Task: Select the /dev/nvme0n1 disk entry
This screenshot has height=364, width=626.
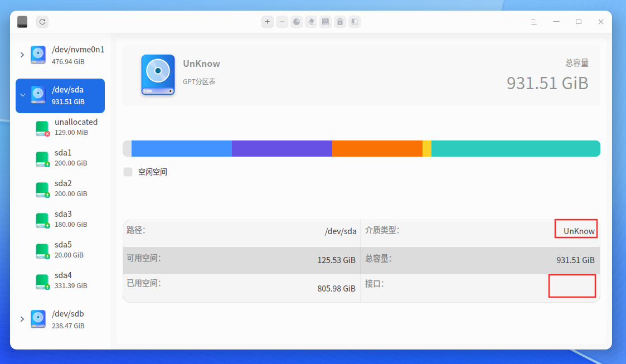Action: (x=60, y=55)
